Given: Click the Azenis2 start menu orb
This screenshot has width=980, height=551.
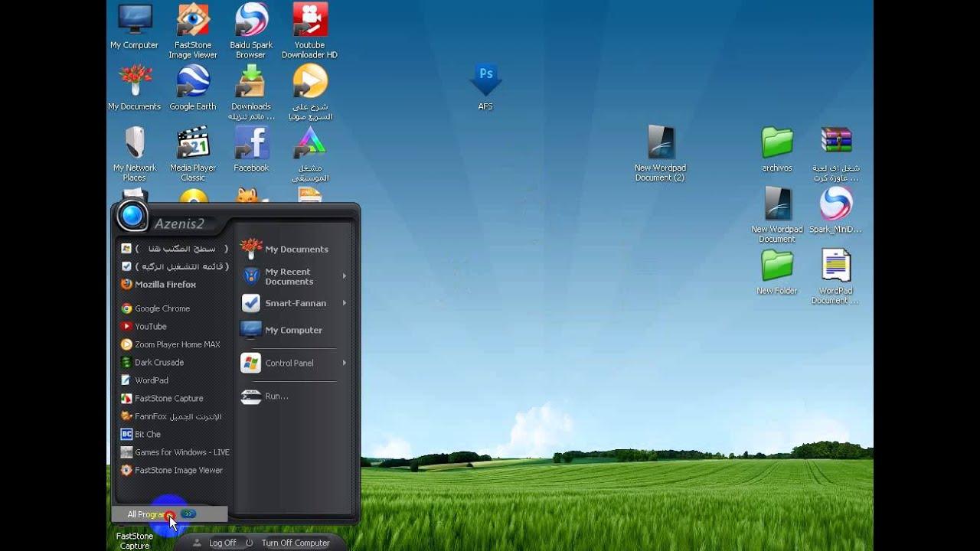Looking at the screenshot, I should [x=132, y=217].
